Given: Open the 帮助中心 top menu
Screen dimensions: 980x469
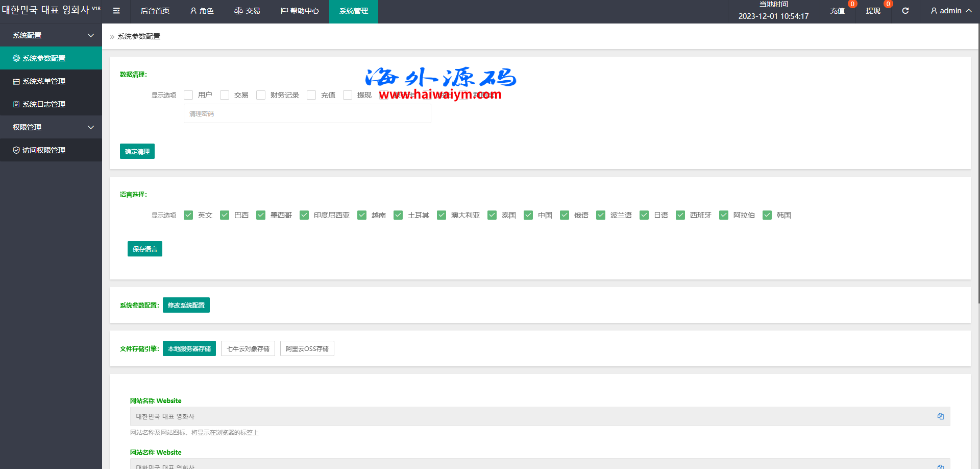Looking at the screenshot, I should click(300, 11).
